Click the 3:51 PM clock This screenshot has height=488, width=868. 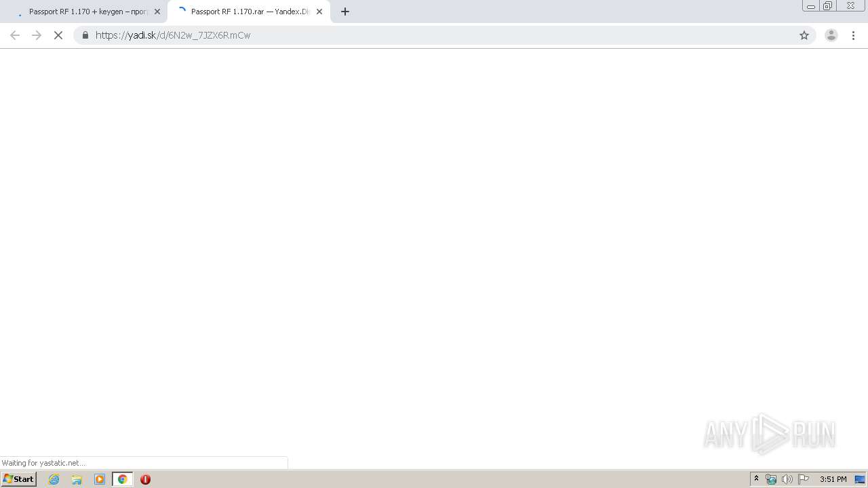coord(833,479)
